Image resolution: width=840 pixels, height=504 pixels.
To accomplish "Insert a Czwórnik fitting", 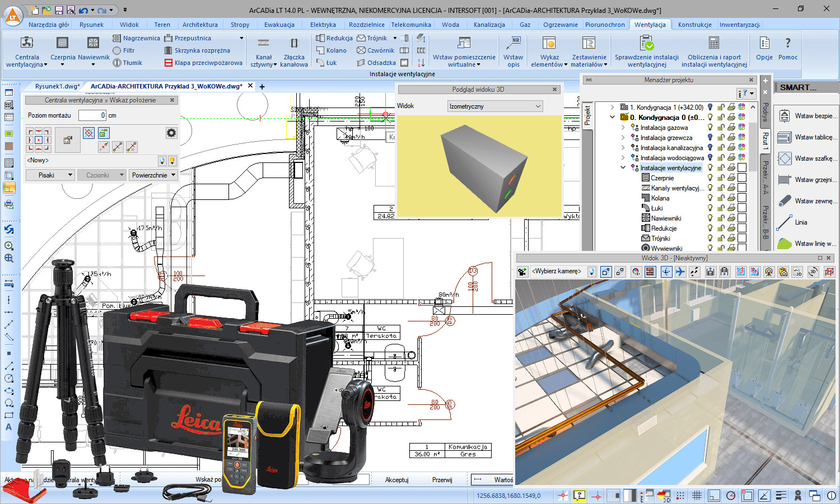I will tap(376, 50).
